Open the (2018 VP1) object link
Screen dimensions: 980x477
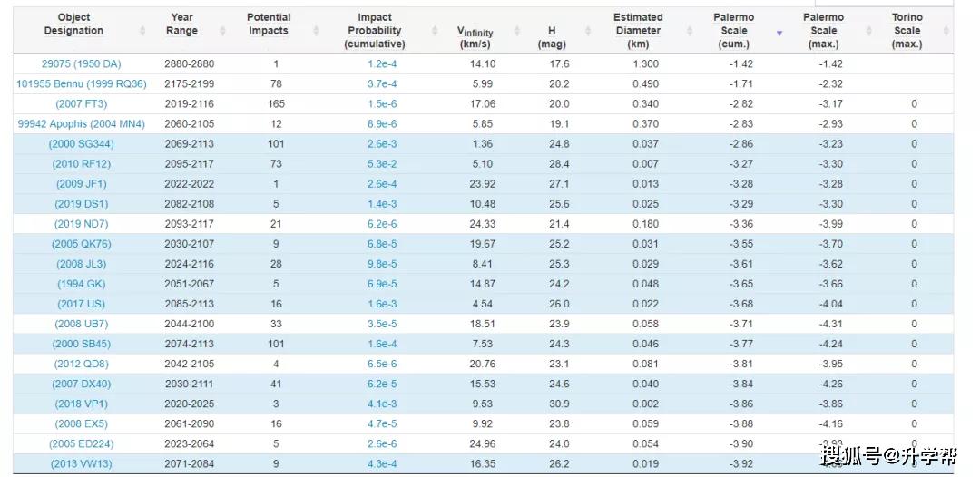click(x=82, y=404)
